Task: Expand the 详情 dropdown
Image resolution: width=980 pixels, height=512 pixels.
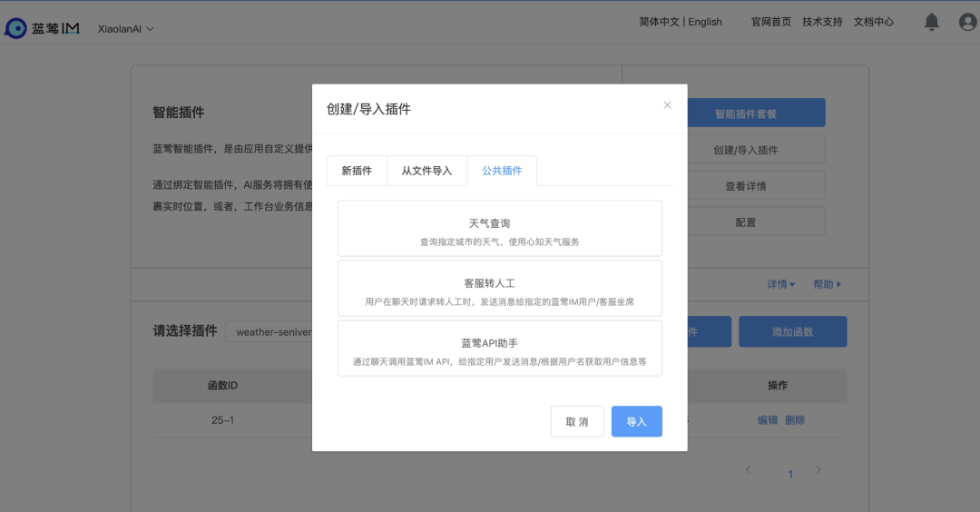Action: pos(780,284)
